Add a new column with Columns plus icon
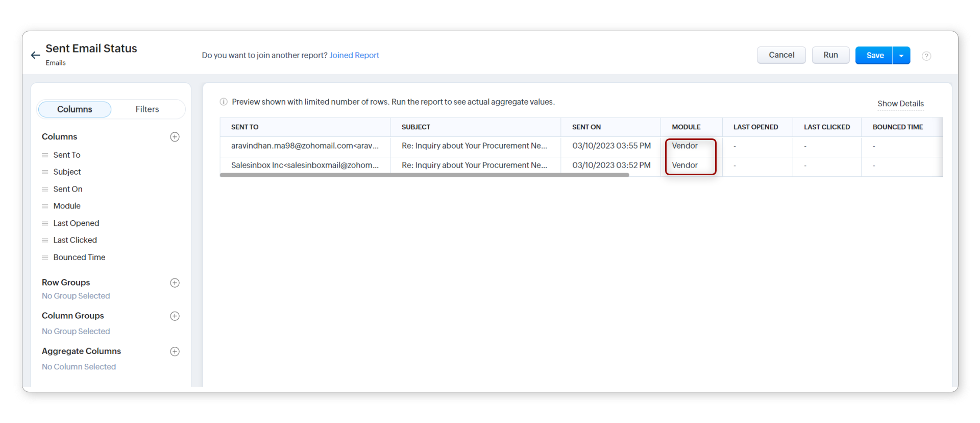The width and height of the screenshot is (980, 423). click(x=175, y=137)
